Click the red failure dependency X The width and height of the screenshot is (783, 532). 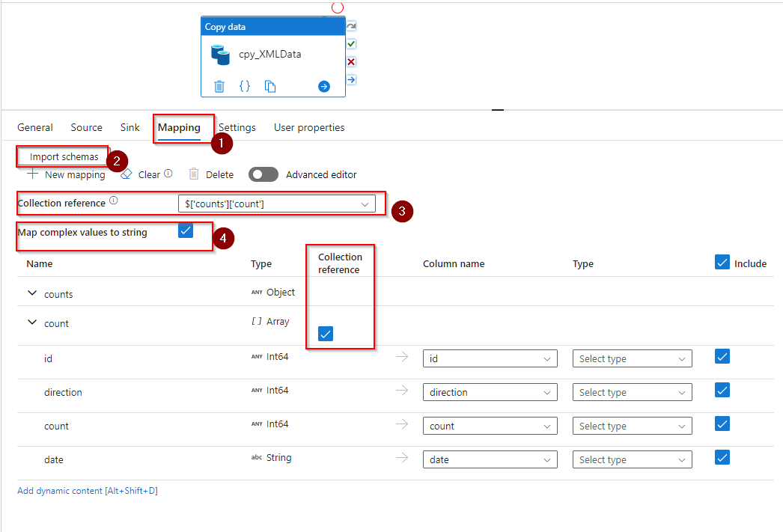click(352, 62)
